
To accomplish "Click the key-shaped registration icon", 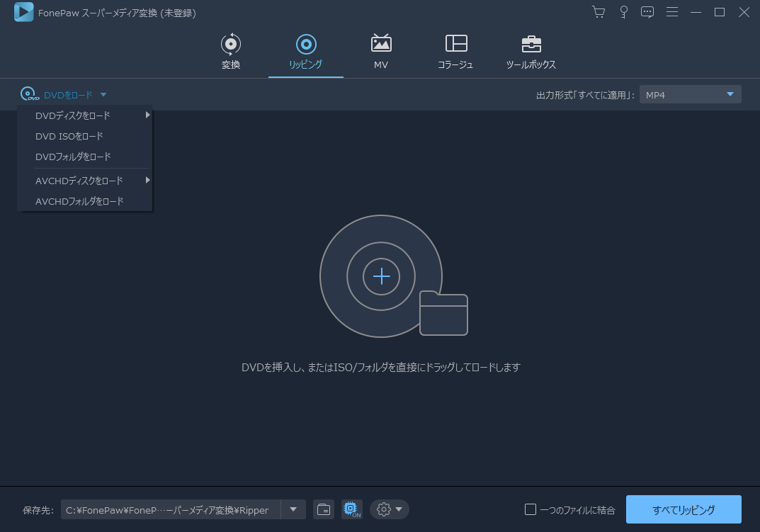I will 624,12.
